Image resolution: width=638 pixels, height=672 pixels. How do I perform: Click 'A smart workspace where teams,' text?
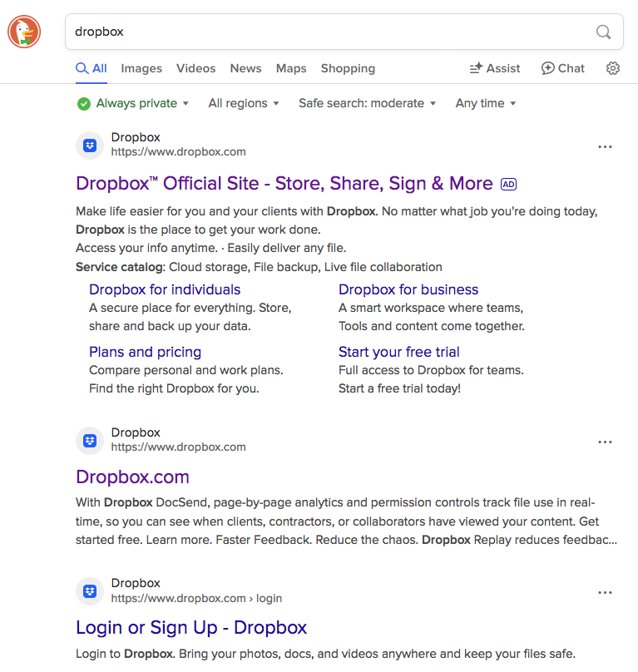click(x=431, y=309)
